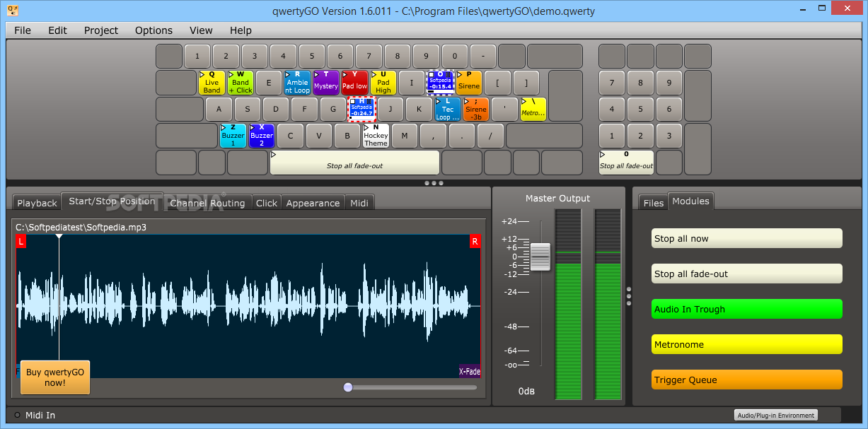Select the unassigned M key
Screen dimensions: 868x429
405,136
